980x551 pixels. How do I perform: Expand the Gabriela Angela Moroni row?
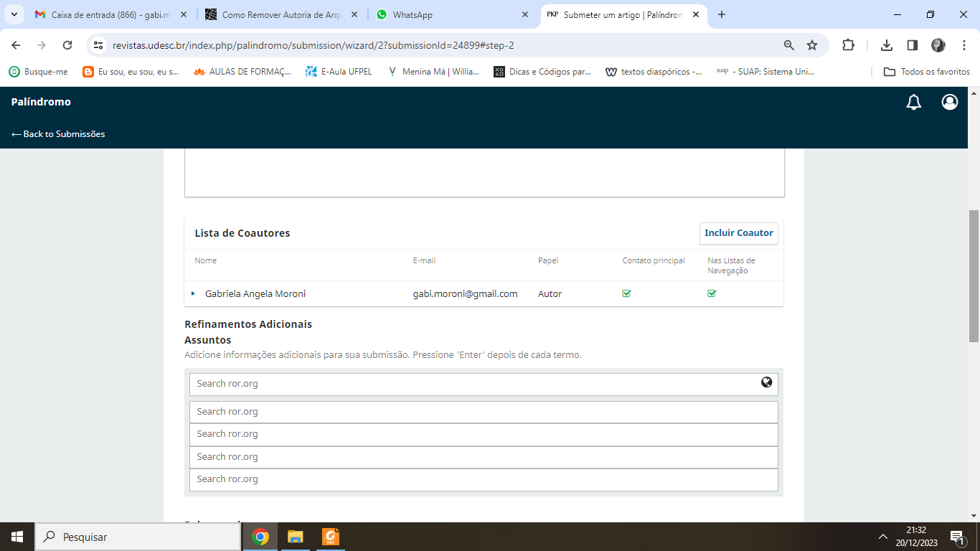tap(193, 293)
